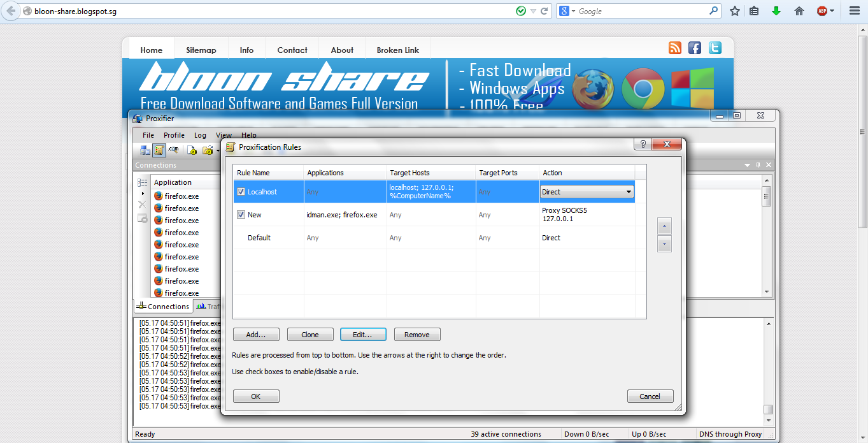Click the search magnifier icon in Google box
Screen dimensions: 868x443
tap(714, 11)
